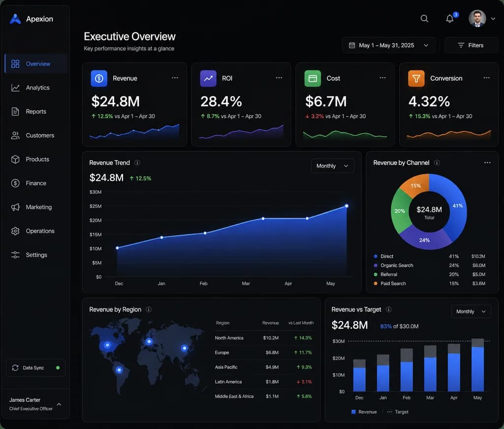504x429 pixels.
Task: Open the Cost card more options menu
Action: (382, 77)
